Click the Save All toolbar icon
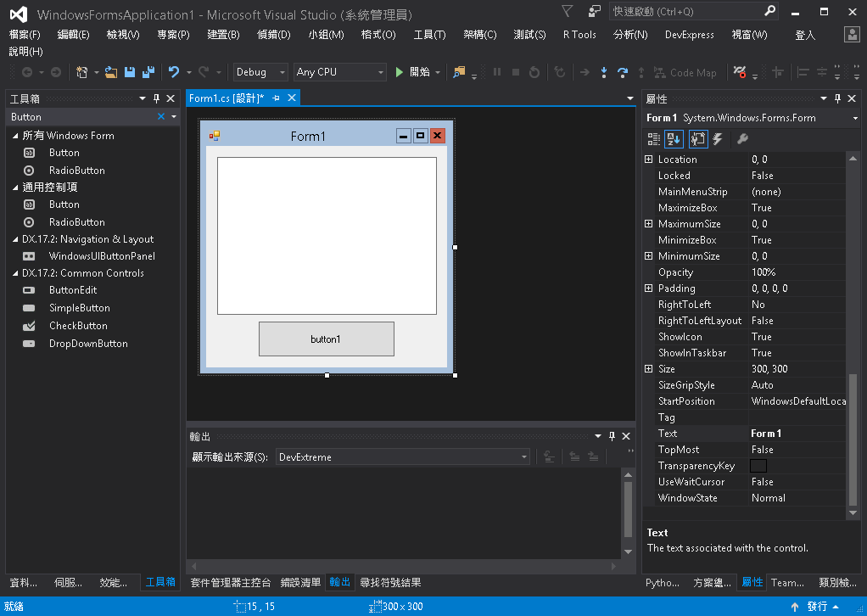 coord(148,72)
